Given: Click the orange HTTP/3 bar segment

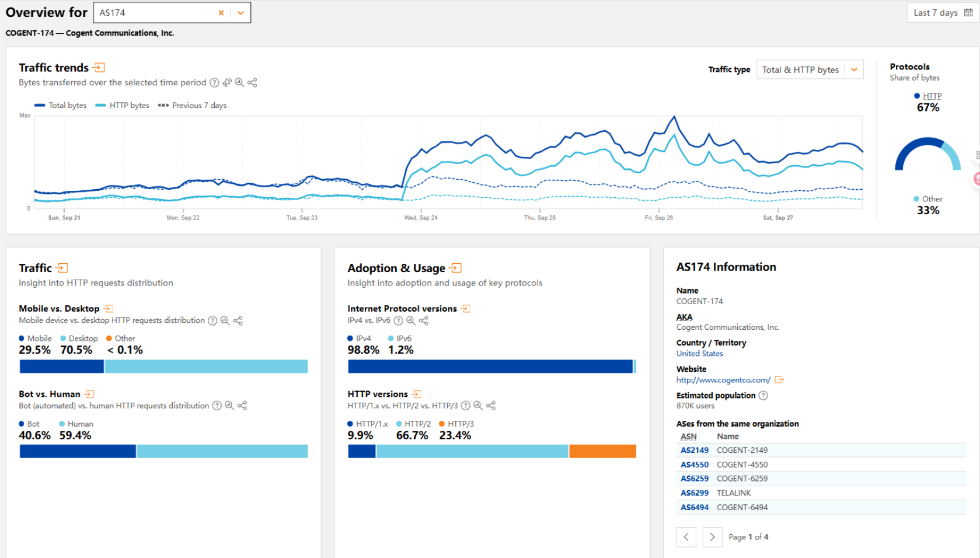Looking at the screenshot, I should (602, 451).
